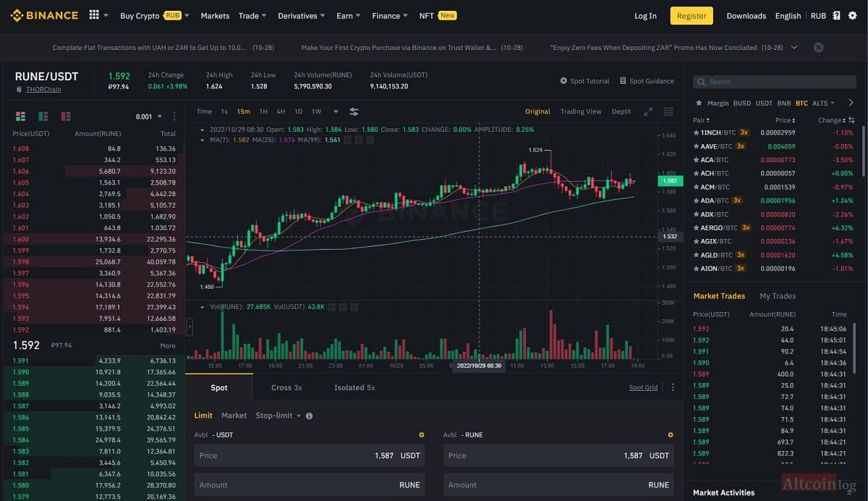Show sell orders only view icon
The width and height of the screenshot is (868, 501).
tap(66, 116)
